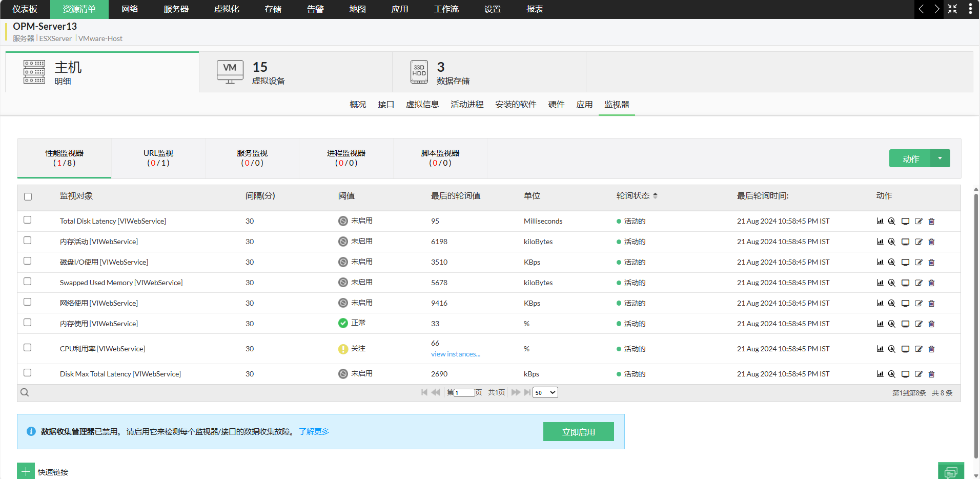Tick checkbox for Disk Max Total Latency
The height and width of the screenshot is (479, 980).
coord(28,373)
